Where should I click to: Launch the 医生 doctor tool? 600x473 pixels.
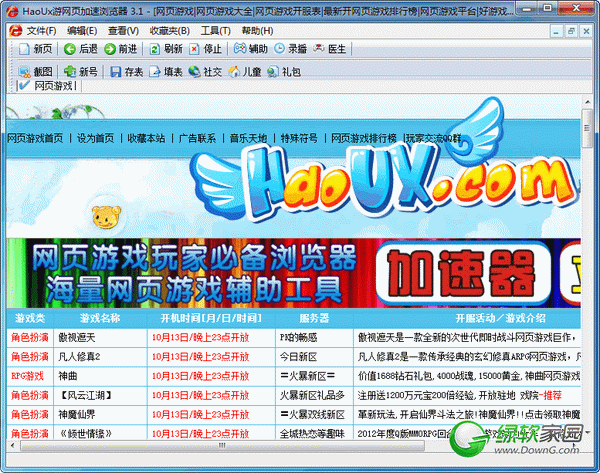point(329,49)
